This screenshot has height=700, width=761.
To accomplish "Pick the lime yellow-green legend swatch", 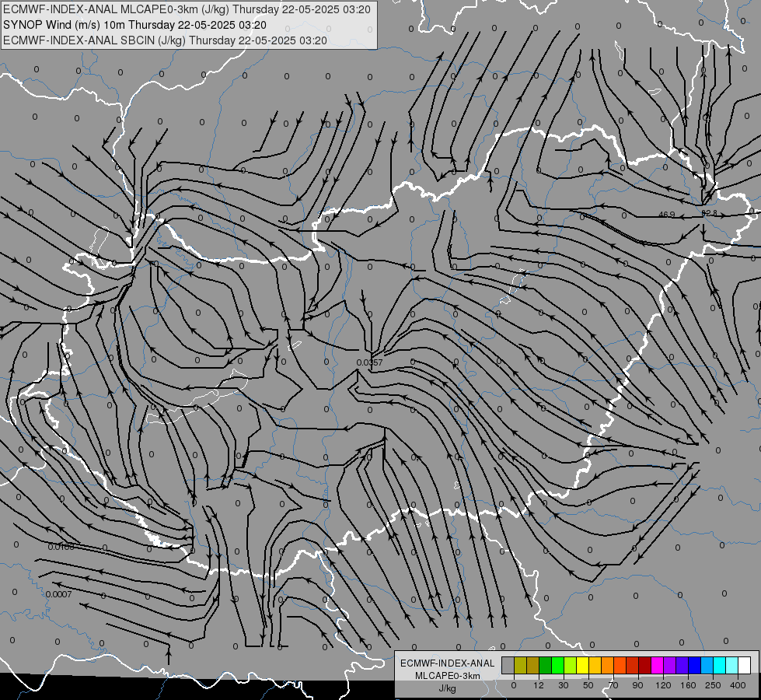I will tap(571, 666).
